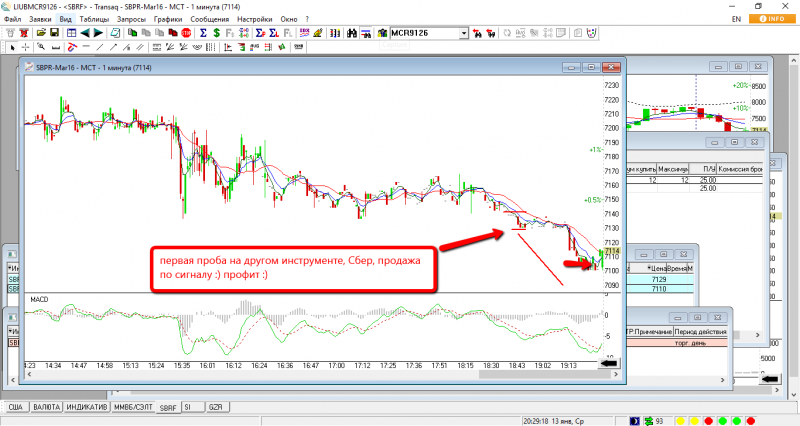Click the Максимум column header in background table
Image resolution: width=800 pixels, height=426 pixels.
pyautogui.click(x=672, y=169)
